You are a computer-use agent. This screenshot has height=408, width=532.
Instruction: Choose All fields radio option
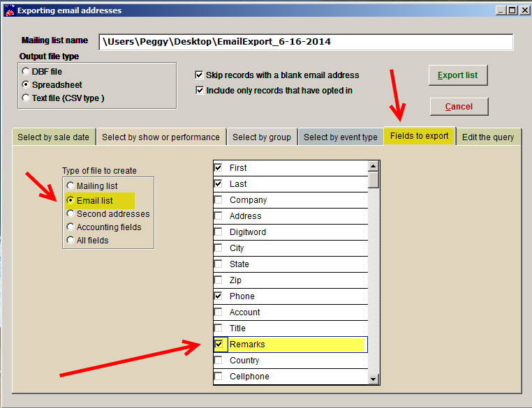[70, 241]
